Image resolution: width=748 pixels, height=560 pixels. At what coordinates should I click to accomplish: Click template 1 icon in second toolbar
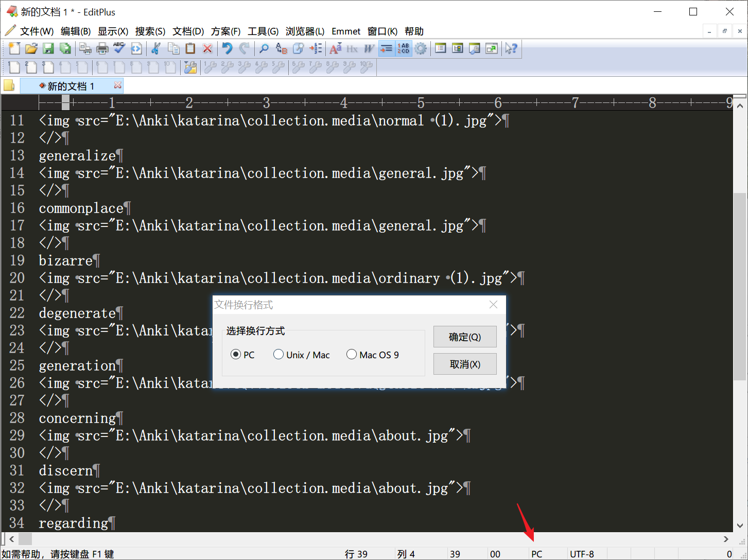(14, 67)
